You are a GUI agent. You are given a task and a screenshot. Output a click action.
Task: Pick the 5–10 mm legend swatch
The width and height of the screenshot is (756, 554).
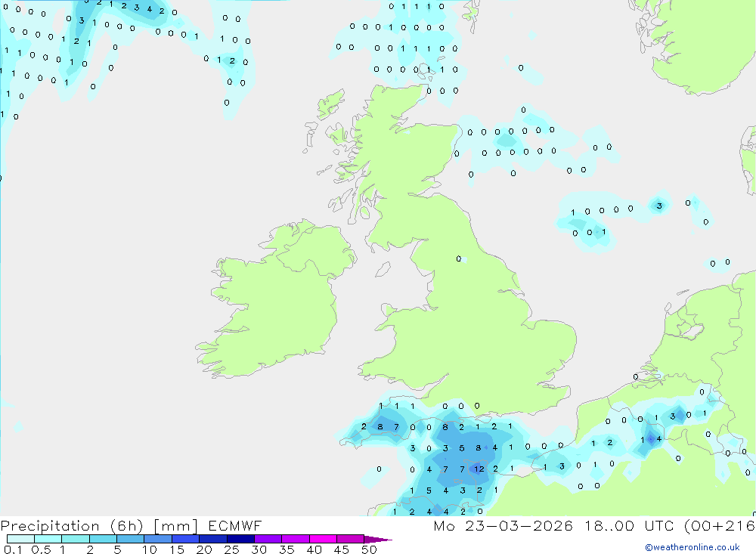point(131,539)
